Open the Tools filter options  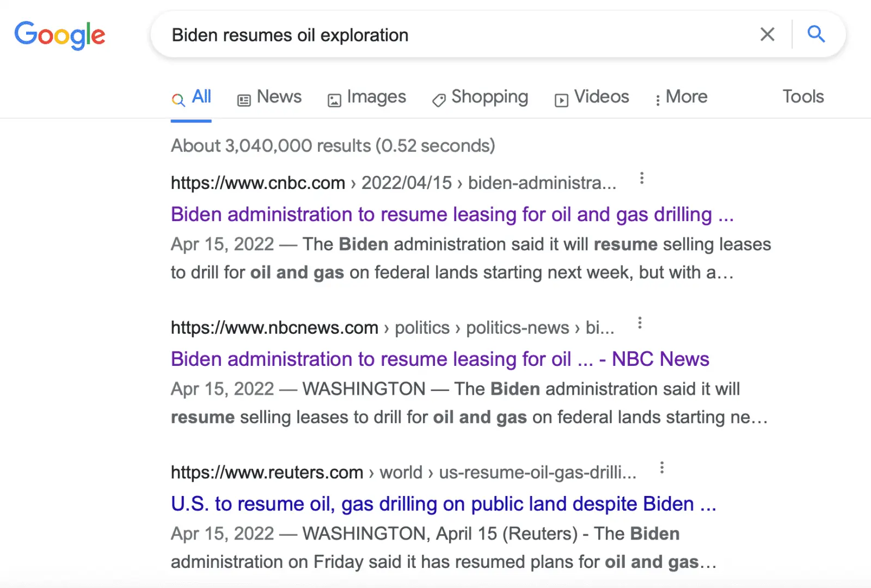[x=802, y=97]
